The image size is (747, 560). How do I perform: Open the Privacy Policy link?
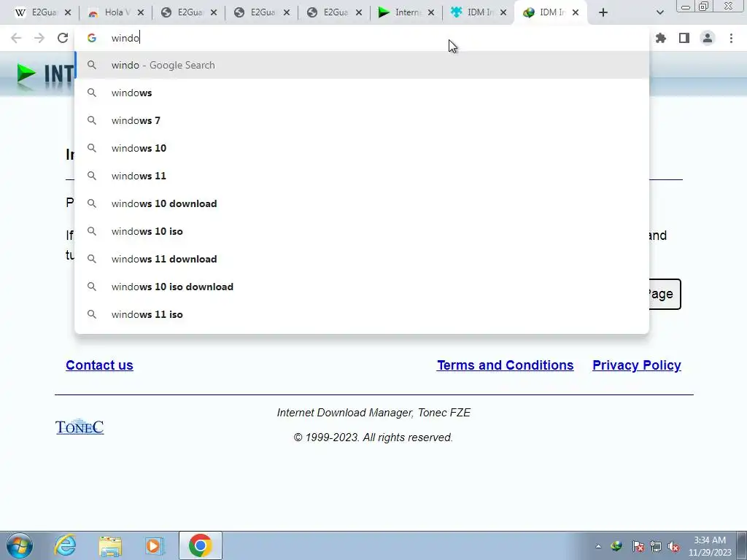click(x=636, y=365)
